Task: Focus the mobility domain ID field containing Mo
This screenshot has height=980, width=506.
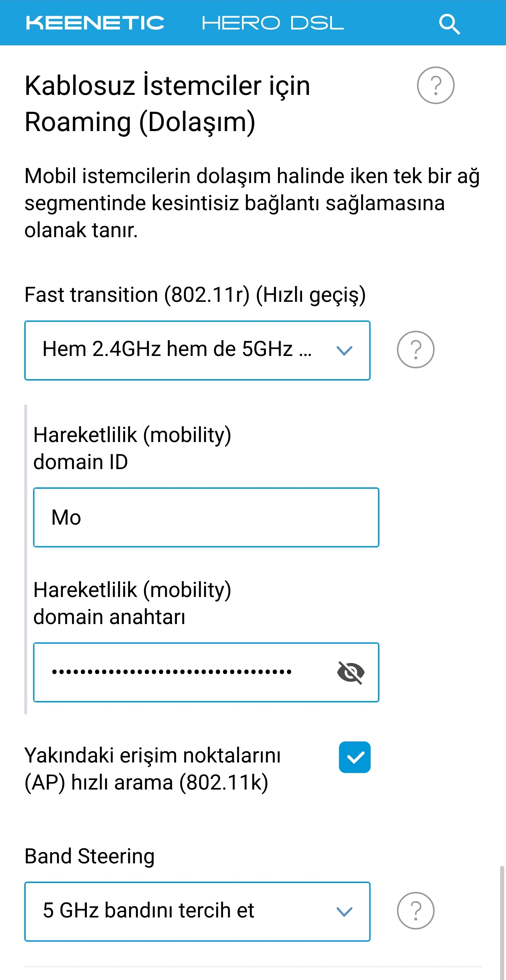Action: point(206,517)
